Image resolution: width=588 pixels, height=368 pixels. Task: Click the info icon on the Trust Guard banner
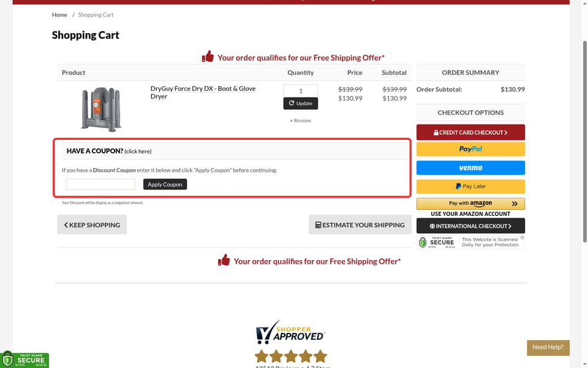point(522,238)
